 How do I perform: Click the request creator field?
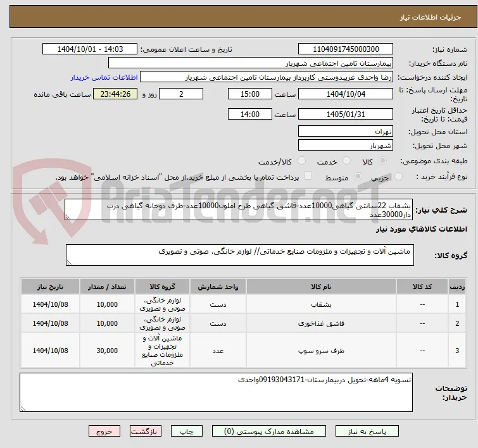(x=267, y=77)
